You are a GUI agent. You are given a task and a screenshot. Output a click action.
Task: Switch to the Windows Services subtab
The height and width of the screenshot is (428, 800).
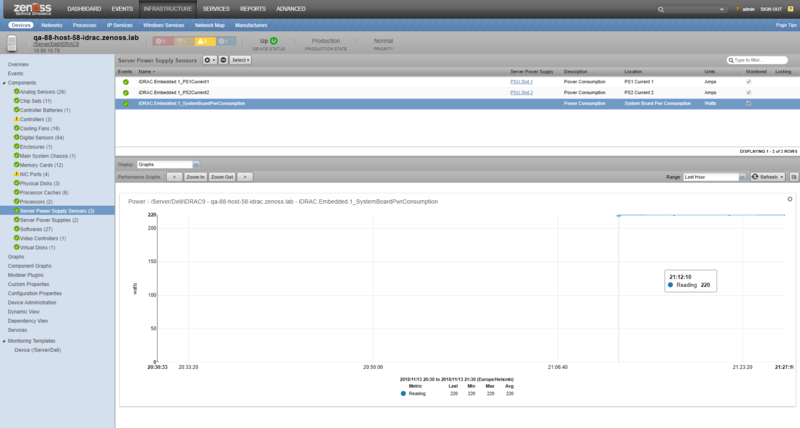(163, 25)
